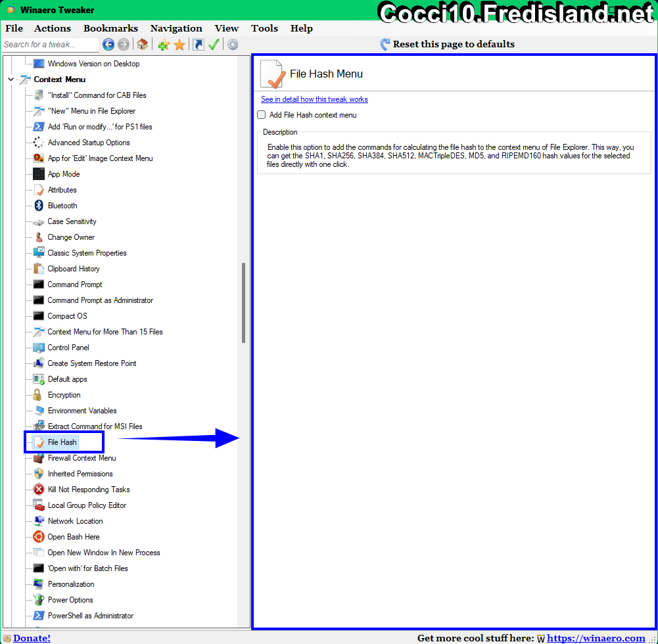Click the Inherited Permissions shield icon
The width and height of the screenshot is (658, 644).
tap(39, 474)
